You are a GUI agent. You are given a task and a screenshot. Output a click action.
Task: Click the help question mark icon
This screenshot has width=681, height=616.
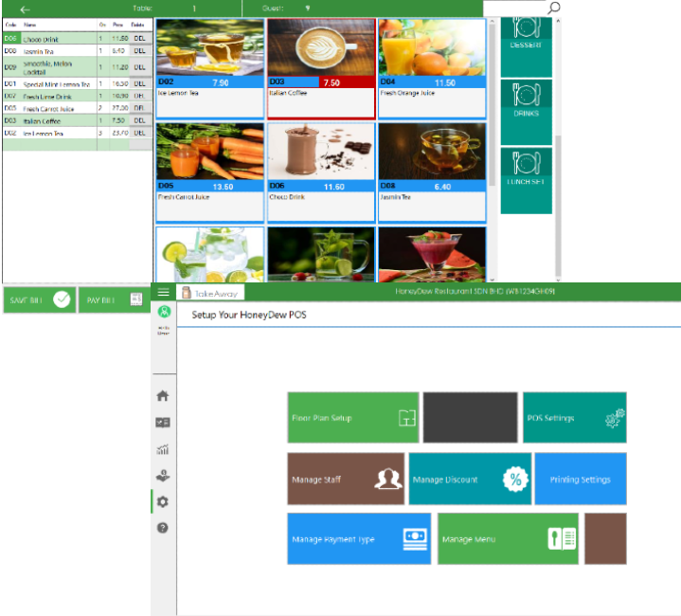coord(163,527)
